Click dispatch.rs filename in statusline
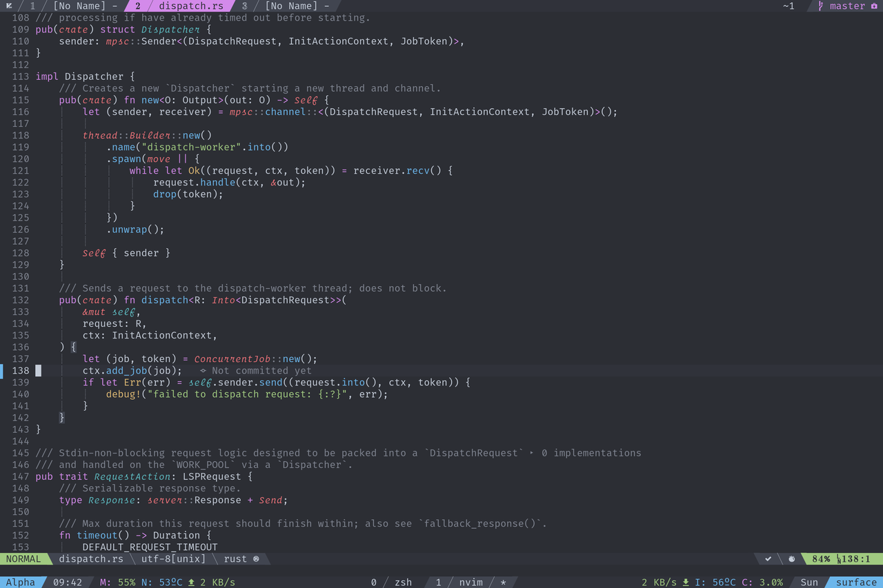883x588 pixels. [91, 559]
